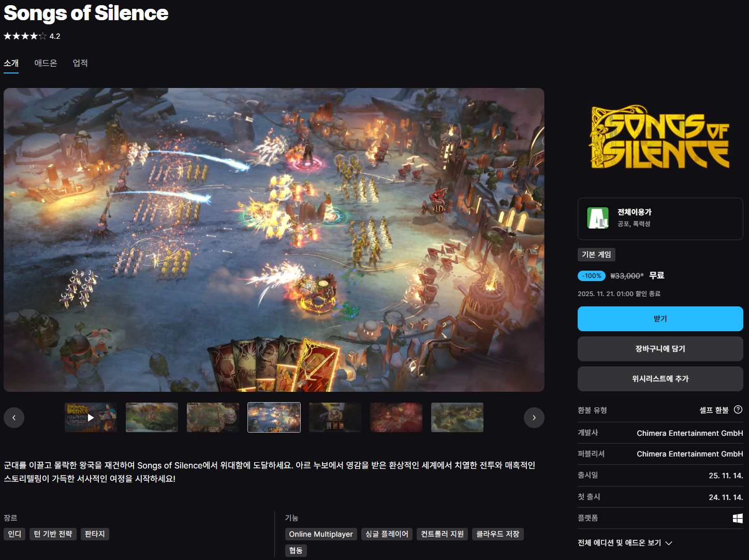Click the 턴 기반 전략 genre tag
Viewport: 749px width, 560px height.
coord(53,534)
